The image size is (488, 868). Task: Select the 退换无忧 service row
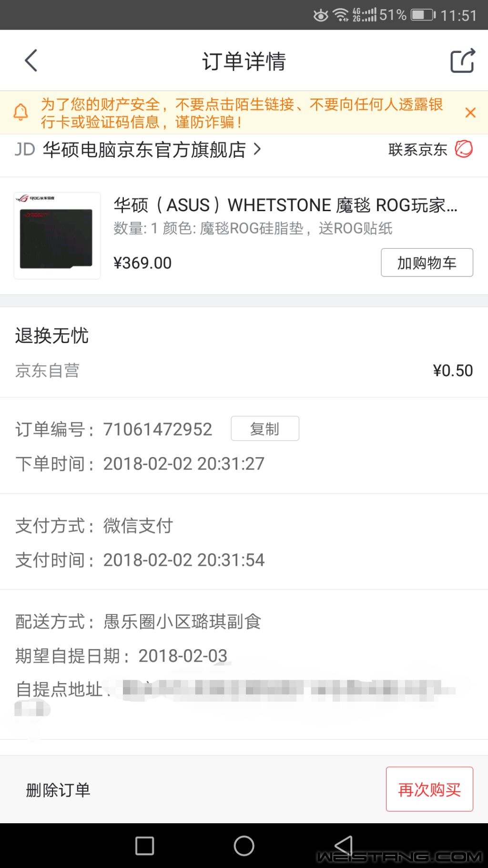244,352
